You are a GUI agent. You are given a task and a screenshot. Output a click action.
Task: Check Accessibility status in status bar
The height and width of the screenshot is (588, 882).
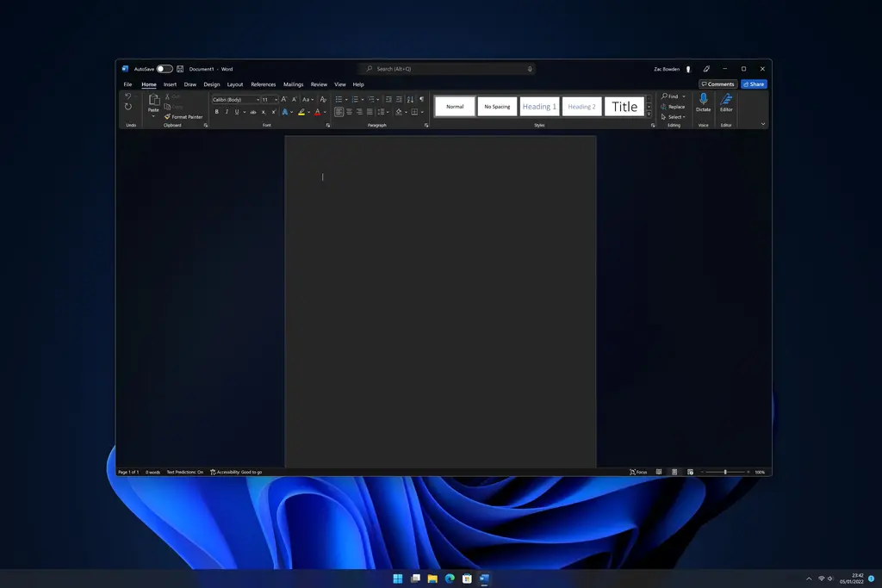coord(236,472)
